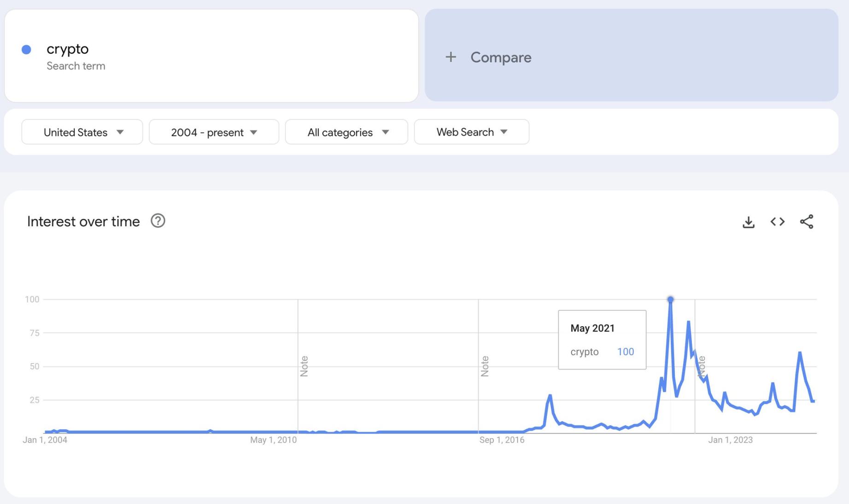
Task: Click the Jan 1, 2004 axis label
Action: tap(45, 440)
